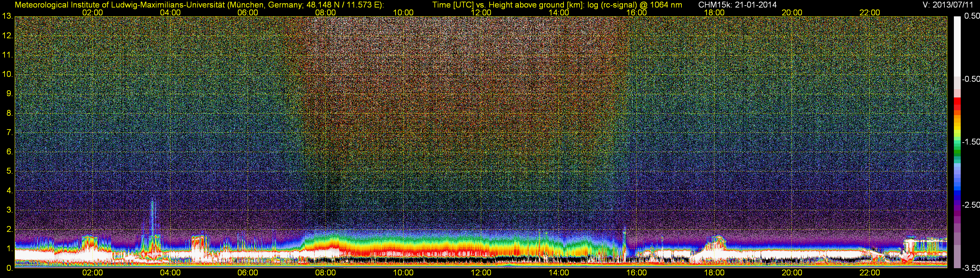This screenshot has width=980, height=278.
Task: Click the 'CHM15k: 21-01-2014' instrument date label
Action: (x=737, y=5)
